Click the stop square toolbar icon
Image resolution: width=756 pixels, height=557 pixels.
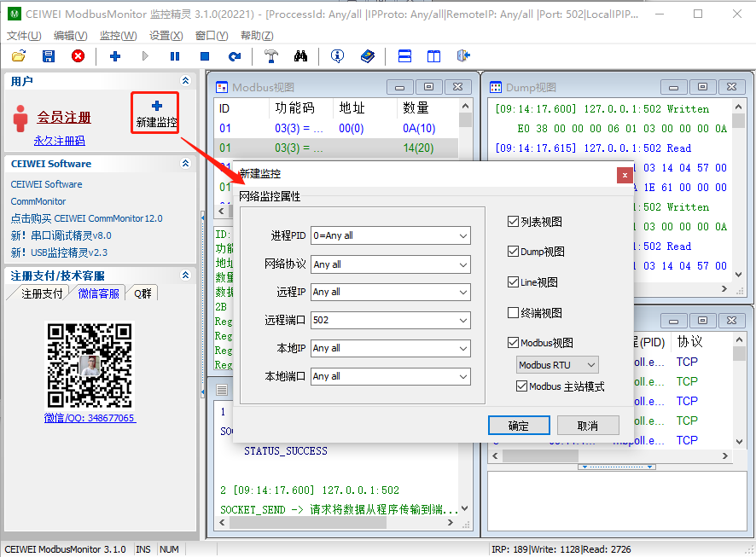click(205, 56)
